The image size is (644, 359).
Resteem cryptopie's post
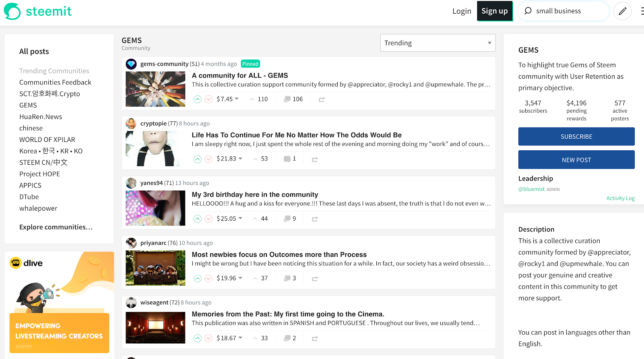[x=315, y=159]
